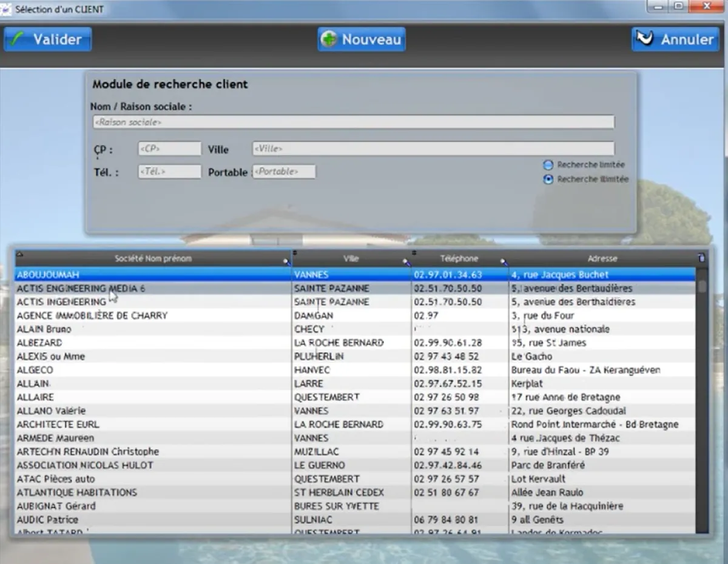Select the AUDIC Patrice row
This screenshot has height=564, width=728.
click(355, 520)
